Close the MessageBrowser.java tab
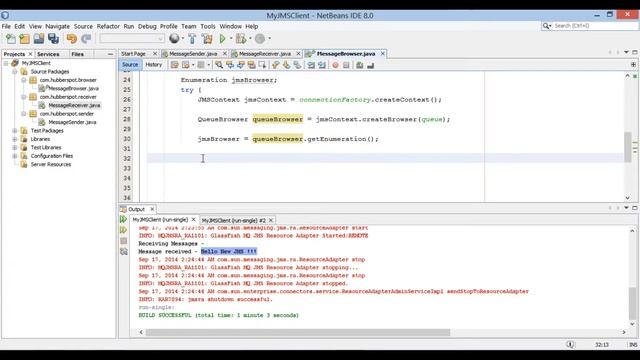 click(x=382, y=53)
